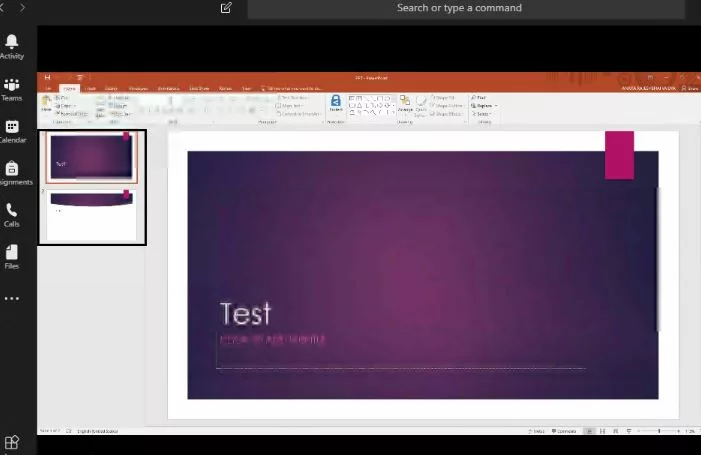The height and width of the screenshot is (455, 701).
Task: Click Find in the Editing group
Action: coord(478,97)
